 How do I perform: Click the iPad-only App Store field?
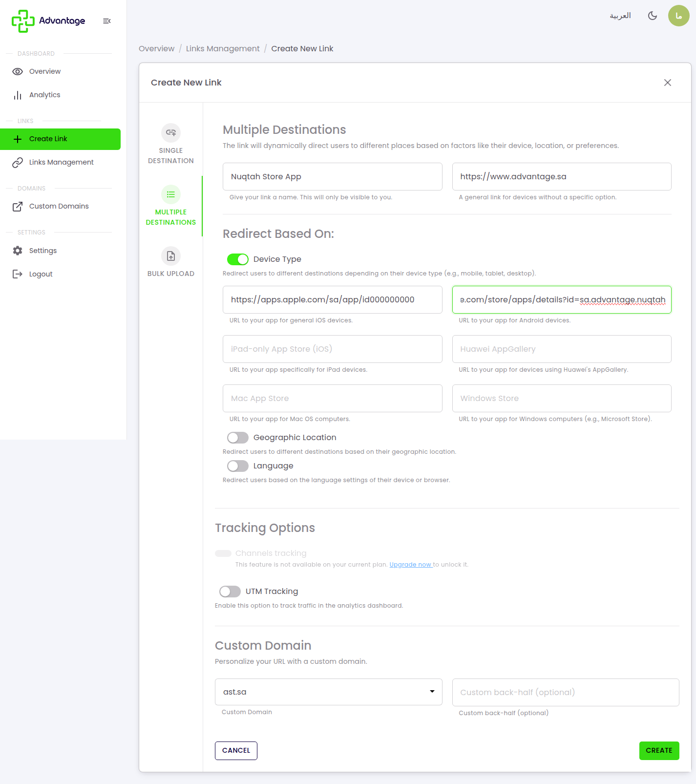(x=333, y=349)
